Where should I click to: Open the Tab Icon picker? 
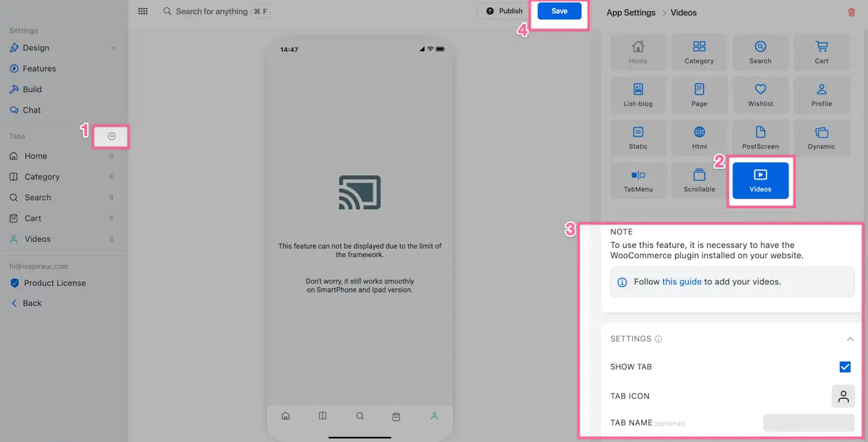[843, 396]
